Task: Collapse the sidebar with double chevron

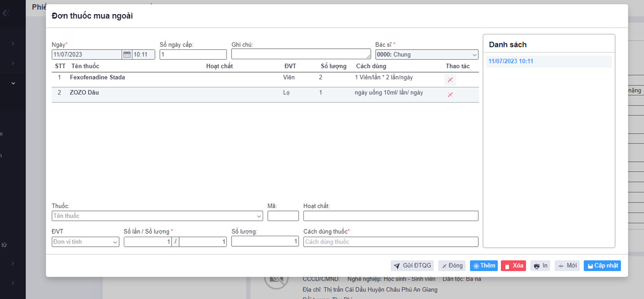Action: (6, 14)
